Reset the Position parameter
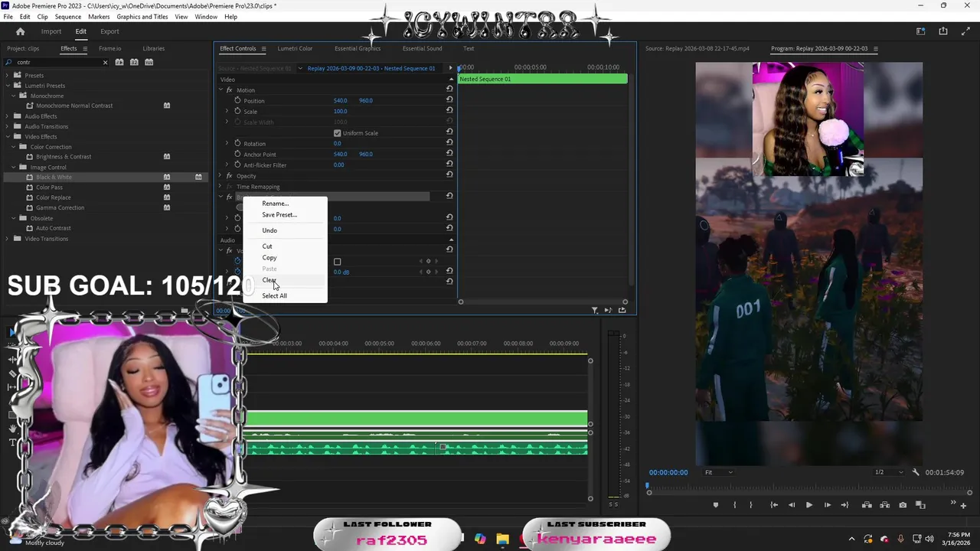Screen dimensions: 980x551 click(x=449, y=100)
